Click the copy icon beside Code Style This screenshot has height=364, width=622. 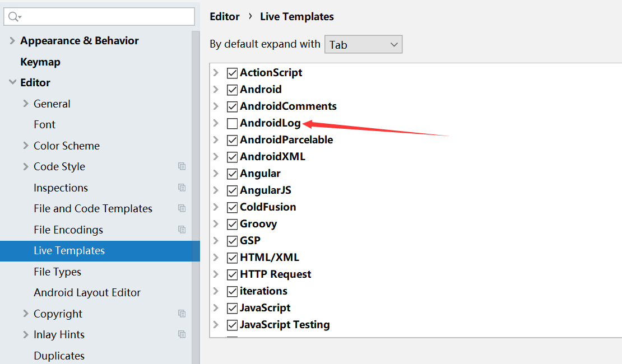coord(182,166)
